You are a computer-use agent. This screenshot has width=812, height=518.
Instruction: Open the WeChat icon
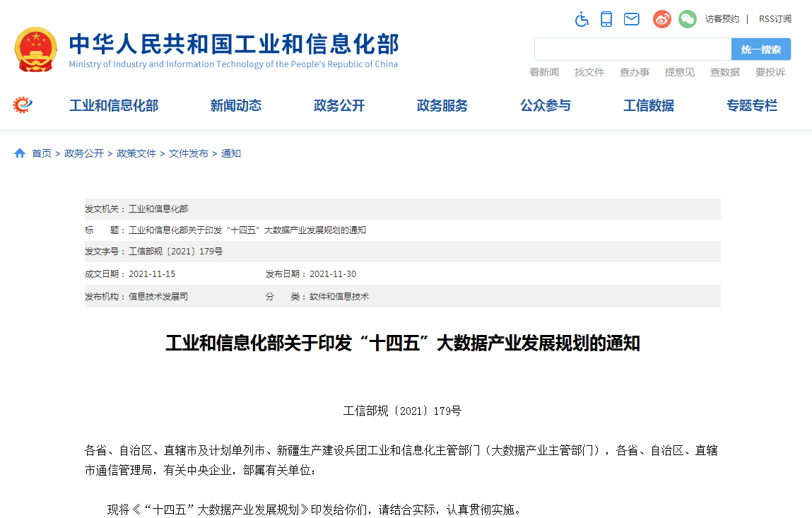pos(687,19)
